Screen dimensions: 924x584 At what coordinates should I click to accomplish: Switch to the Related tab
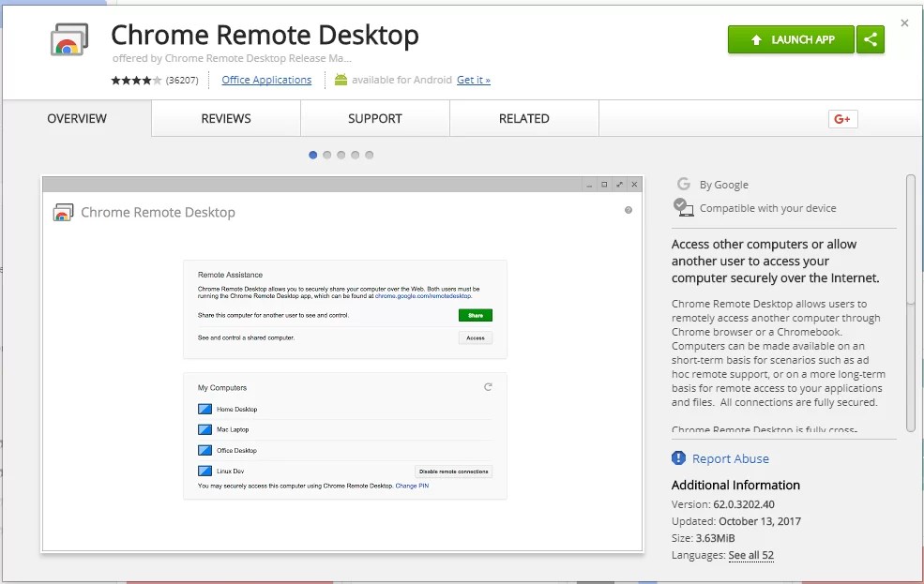[523, 118]
